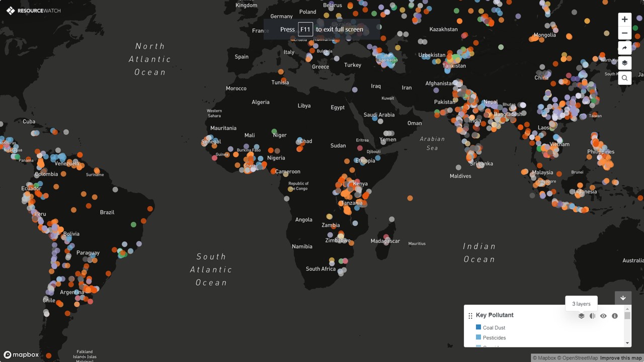Click the Sudan map label
This screenshot has height=362, width=644.
[x=338, y=146]
